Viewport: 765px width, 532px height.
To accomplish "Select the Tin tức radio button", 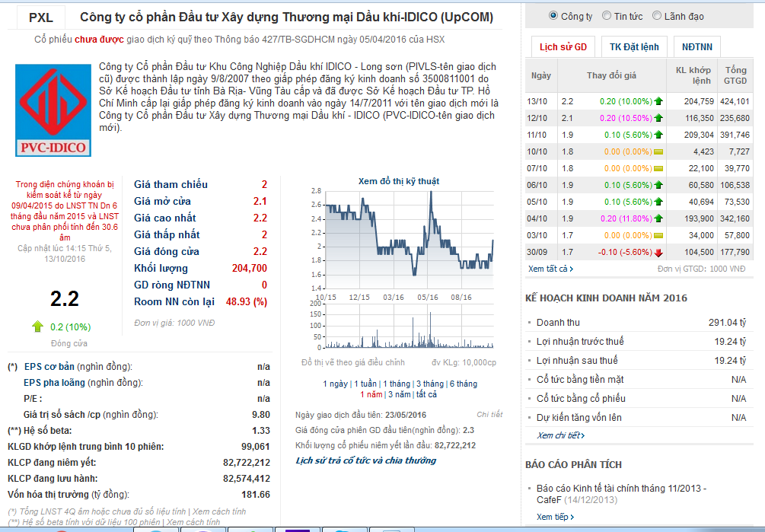I will pyautogui.click(x=607, y=16).
